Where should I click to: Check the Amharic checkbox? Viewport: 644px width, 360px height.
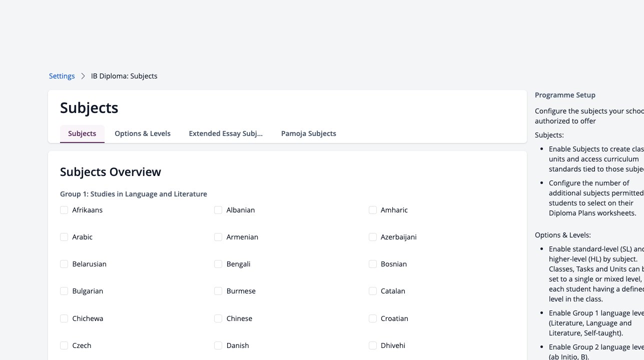pos(373,210)
